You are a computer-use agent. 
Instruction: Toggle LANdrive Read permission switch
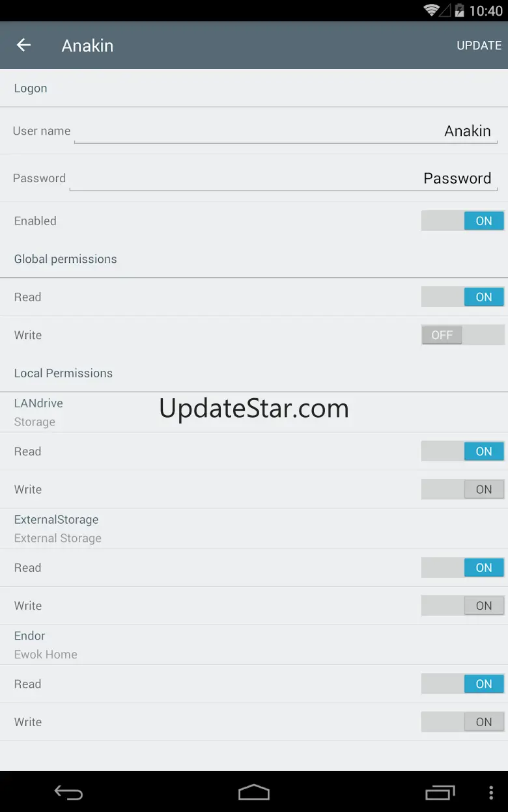[462, 452]
